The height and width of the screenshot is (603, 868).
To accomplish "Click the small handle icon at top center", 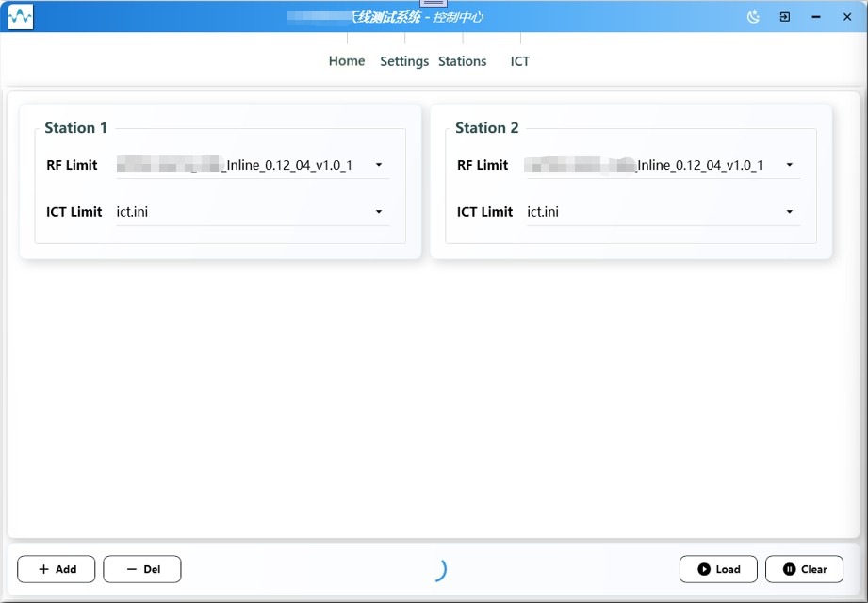I will click(434, 3).
